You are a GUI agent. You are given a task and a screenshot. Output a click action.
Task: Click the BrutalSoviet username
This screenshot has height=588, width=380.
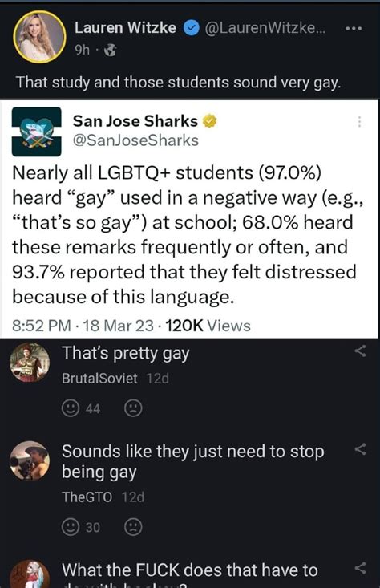tap(99, 379)
